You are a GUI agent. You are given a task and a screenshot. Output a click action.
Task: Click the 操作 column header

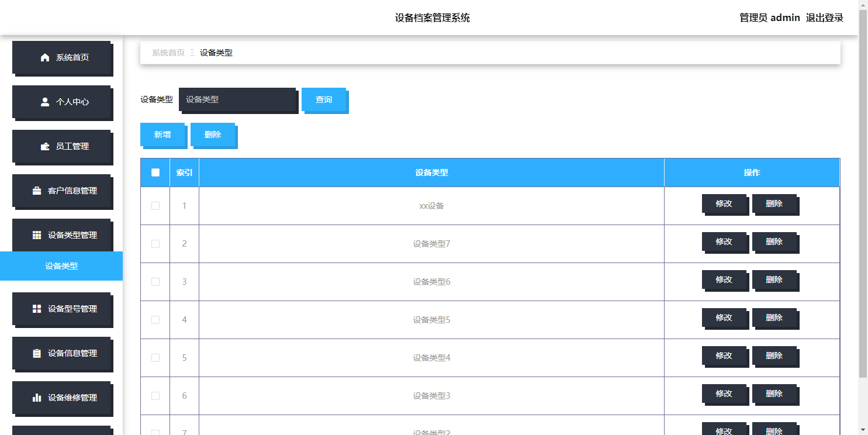click(752, 172)
